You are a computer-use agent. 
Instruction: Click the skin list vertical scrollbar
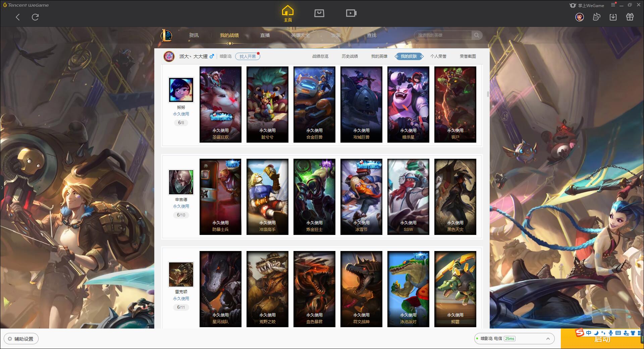point(488,94)
